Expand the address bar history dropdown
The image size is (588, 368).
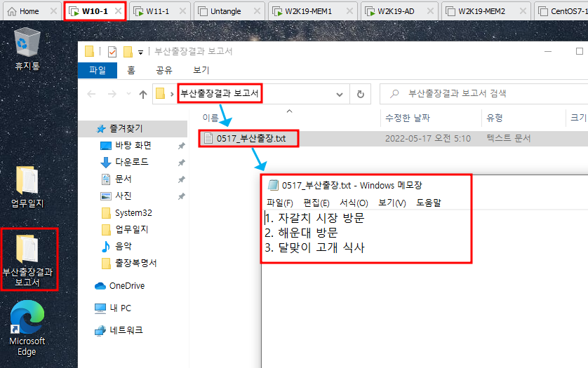click(x=340, y=94)
